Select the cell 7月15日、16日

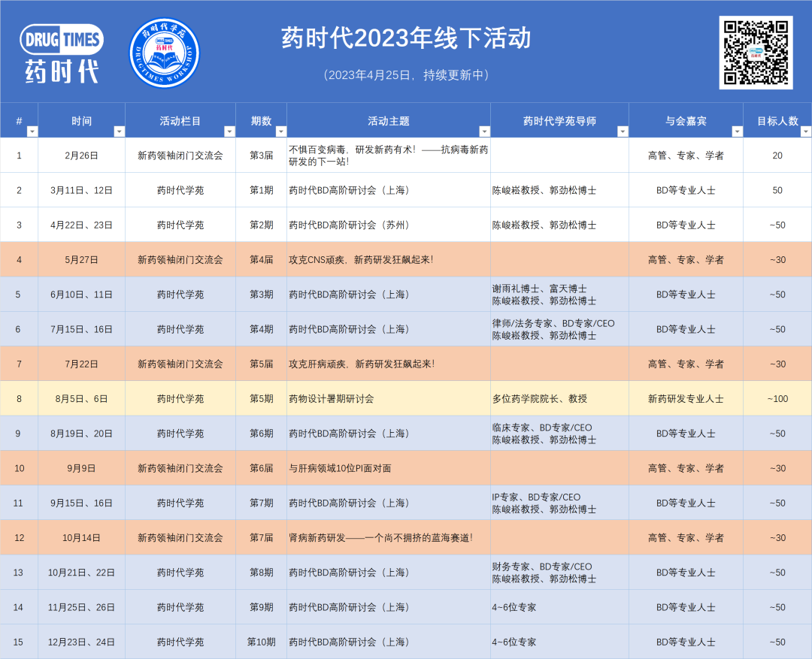click(81, 328)
